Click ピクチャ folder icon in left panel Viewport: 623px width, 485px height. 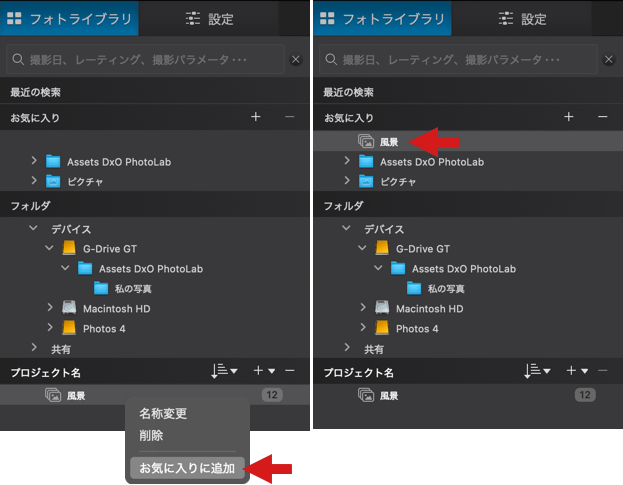53,181
